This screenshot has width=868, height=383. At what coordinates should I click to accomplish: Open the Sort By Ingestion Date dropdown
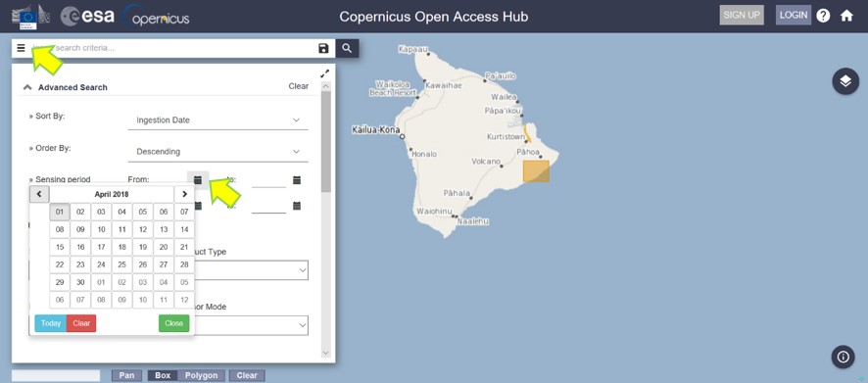coord(217,120)
